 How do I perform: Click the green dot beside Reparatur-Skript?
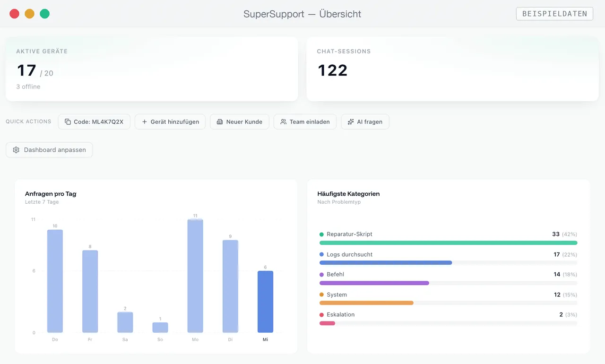click(x=322, y=234)
